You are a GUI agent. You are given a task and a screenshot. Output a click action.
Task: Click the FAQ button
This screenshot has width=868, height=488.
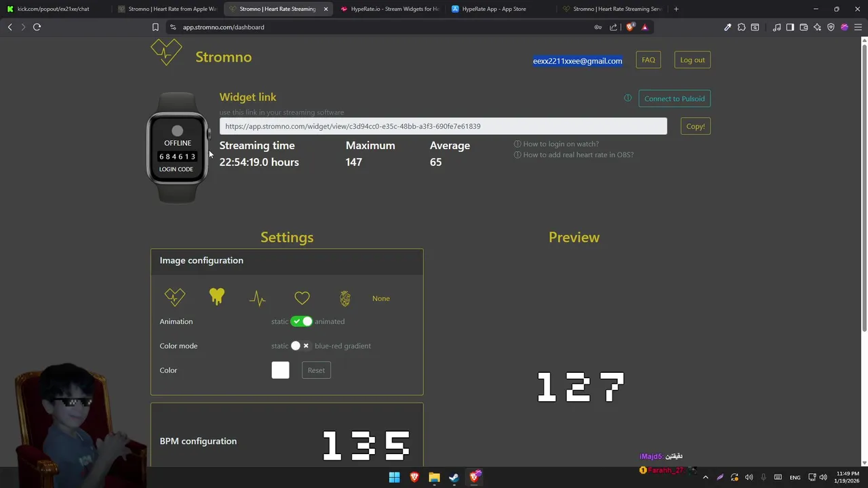pyautogui.click(x=648, y=60)
